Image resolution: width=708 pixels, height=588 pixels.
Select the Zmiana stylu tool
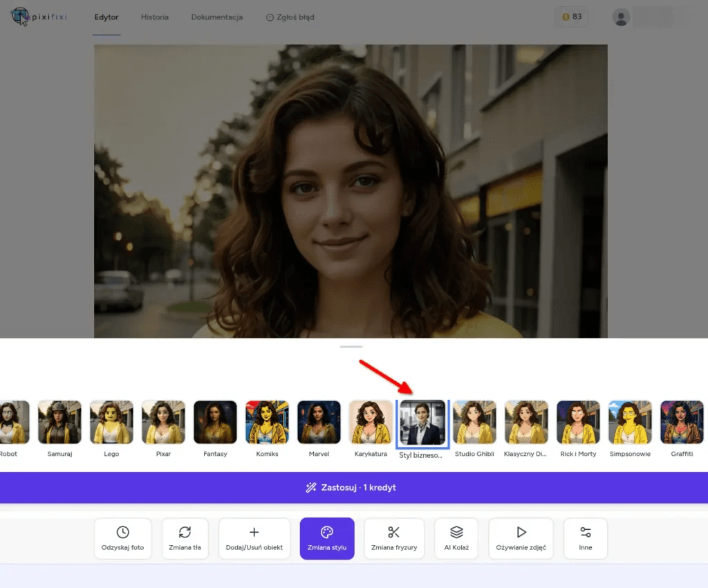[x=327, y=538]
